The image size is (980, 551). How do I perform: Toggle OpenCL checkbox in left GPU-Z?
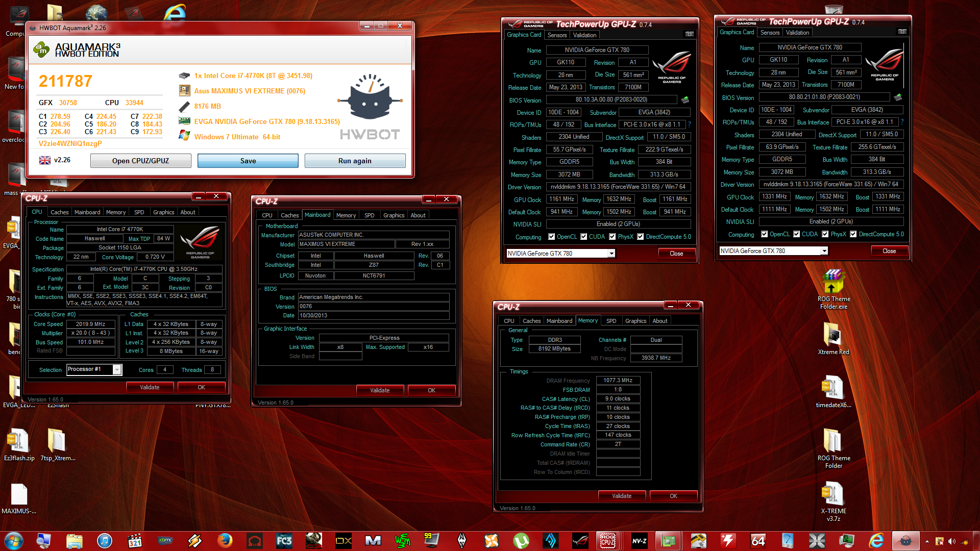[551, 237]
